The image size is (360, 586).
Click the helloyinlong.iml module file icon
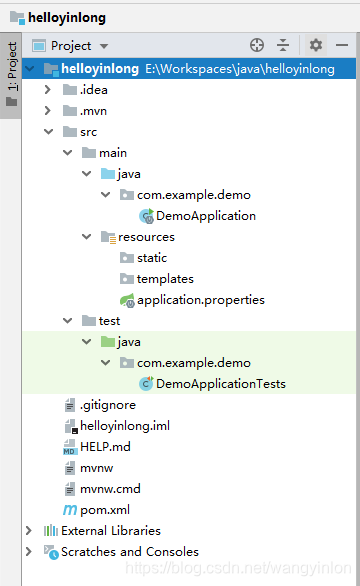tap(71, 426)
